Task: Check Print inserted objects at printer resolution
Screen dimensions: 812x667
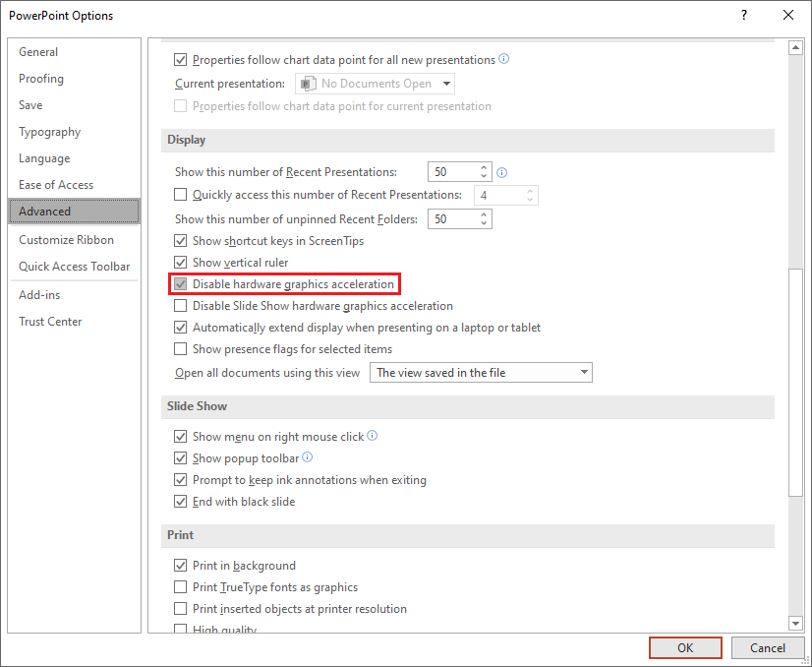Action: [x=180, y=609]
